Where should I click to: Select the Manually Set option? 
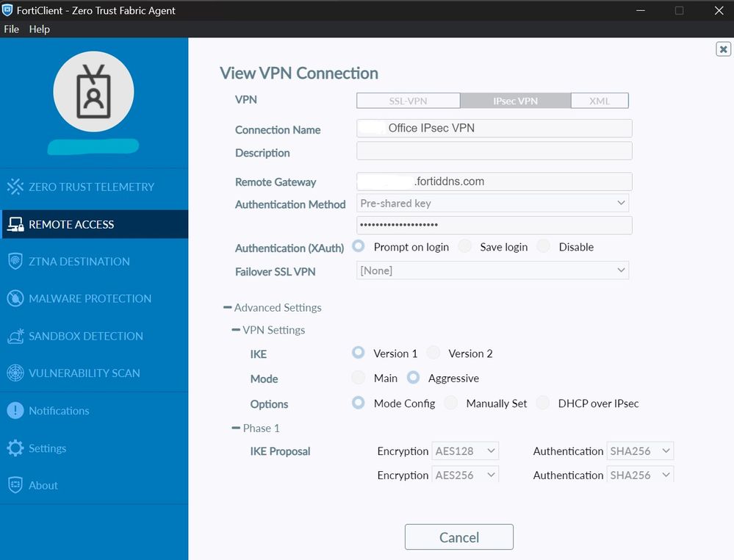[451, 403]
